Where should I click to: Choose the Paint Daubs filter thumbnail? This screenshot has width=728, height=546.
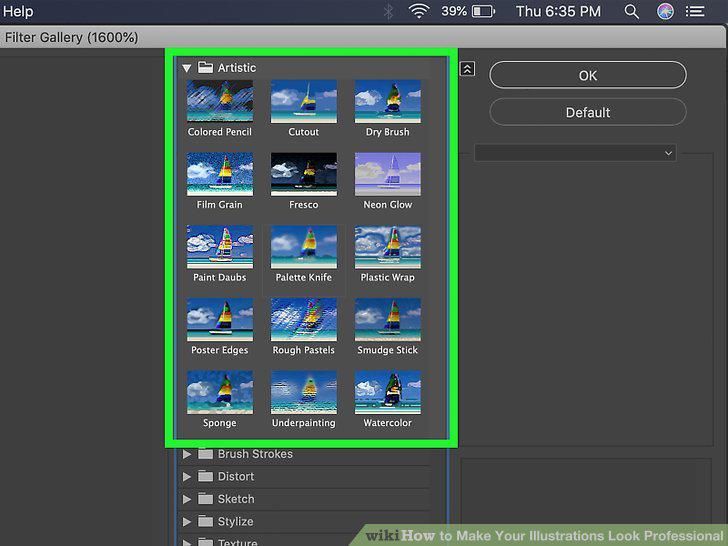pos(220,247)
